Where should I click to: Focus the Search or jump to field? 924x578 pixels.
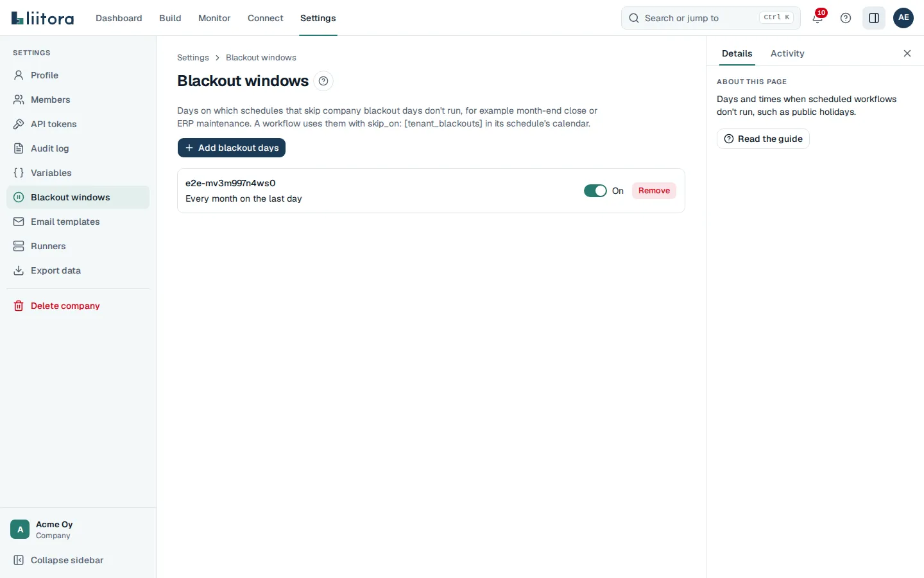pos(711,18)
